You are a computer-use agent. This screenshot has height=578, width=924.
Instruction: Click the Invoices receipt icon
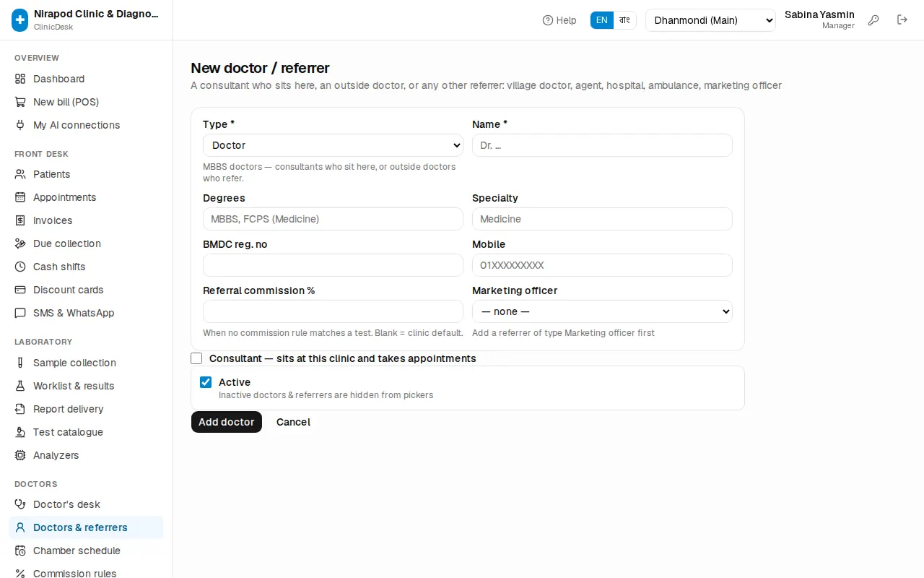[20, 220]
